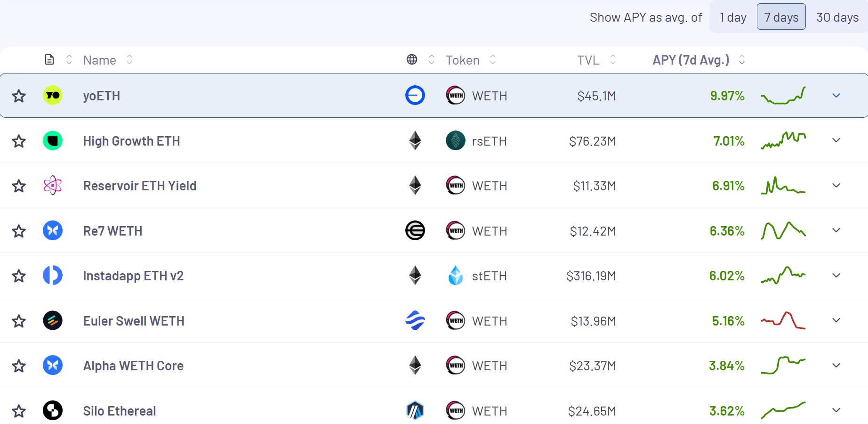Click the document icon in table header
The width and height of the screenshot is (868, 424).
(49, 60)
